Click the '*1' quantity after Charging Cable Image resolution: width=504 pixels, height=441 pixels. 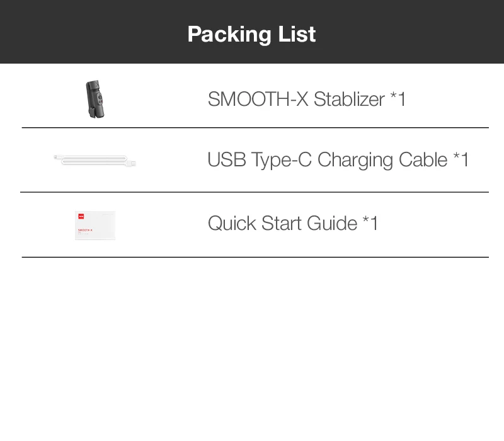pos(461,160)
